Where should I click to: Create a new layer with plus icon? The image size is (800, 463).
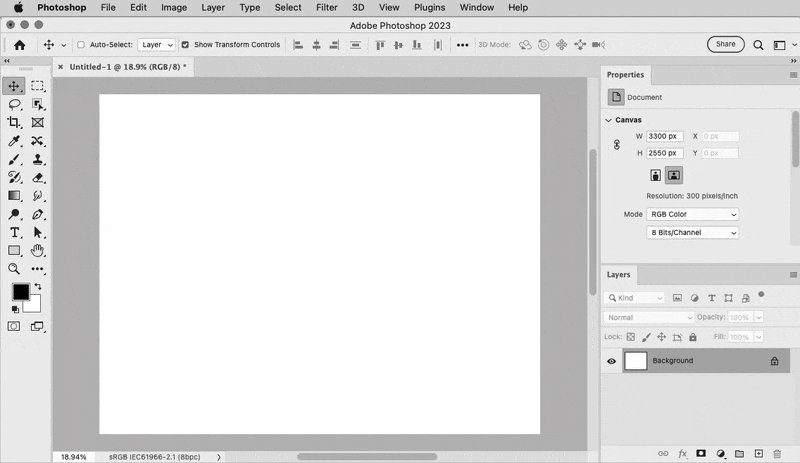[x=759, y=453]
